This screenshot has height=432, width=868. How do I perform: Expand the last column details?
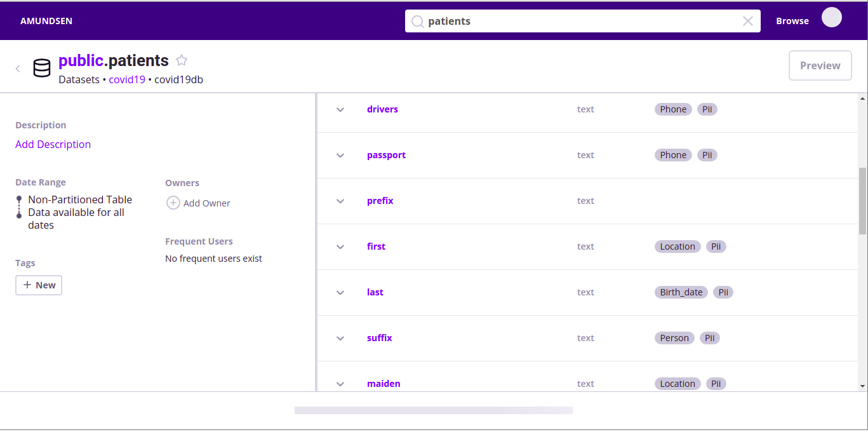[340, 293]
